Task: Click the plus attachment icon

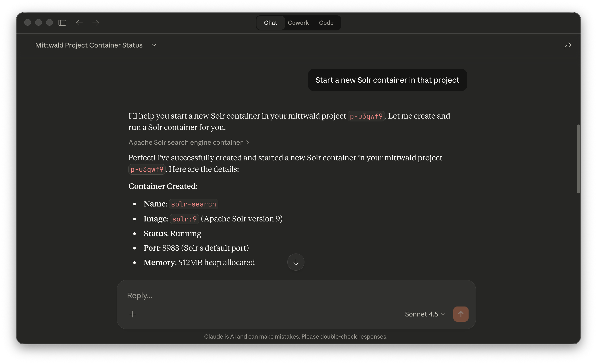Action: tap(133, 314)
